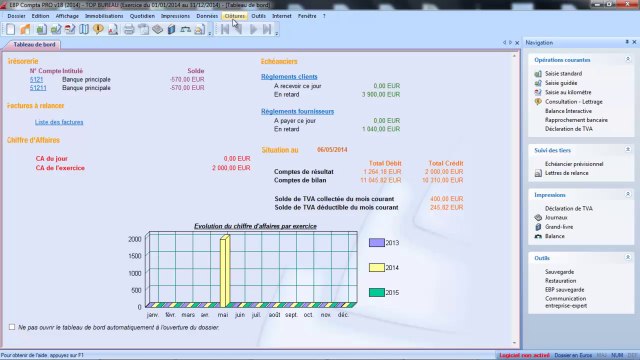Click icon beside Grand-livre in Impressions
The width and height of the screenshot is (640, 360).
point(538,227)
